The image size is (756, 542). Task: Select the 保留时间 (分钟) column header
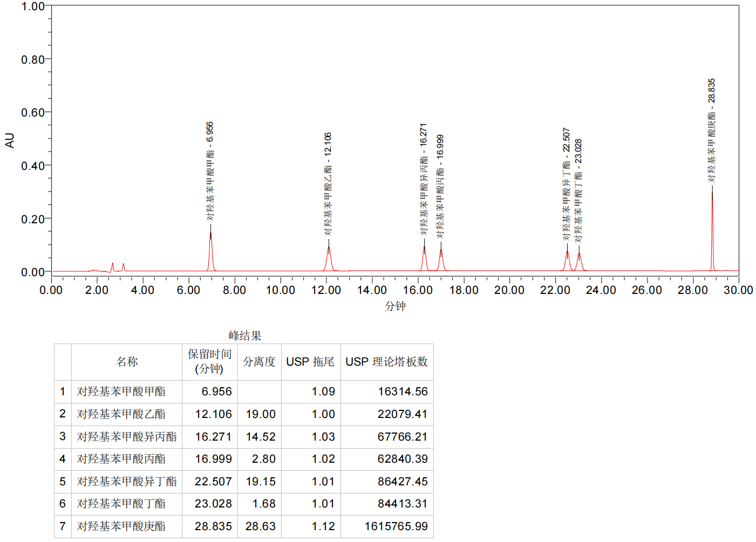coord(209,362)
